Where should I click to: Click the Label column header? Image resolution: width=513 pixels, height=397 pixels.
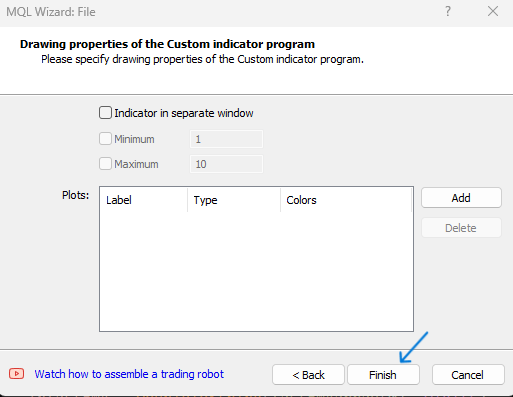click(x=144, y=200)
